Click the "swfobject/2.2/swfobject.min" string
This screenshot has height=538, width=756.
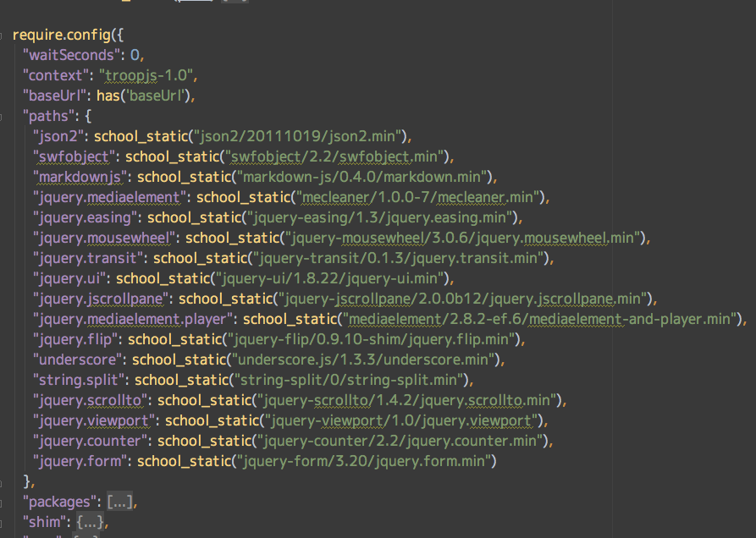(334, 156)
